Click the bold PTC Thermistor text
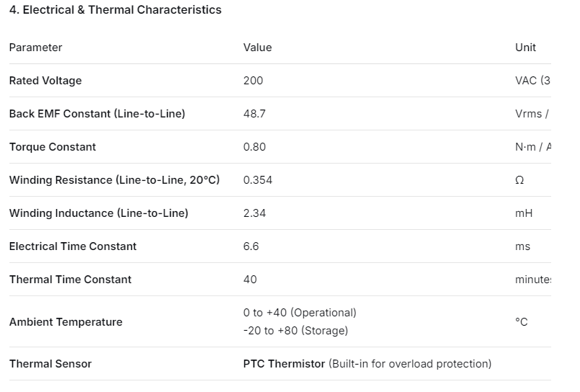580x392 pixels. tap(284, 364)
